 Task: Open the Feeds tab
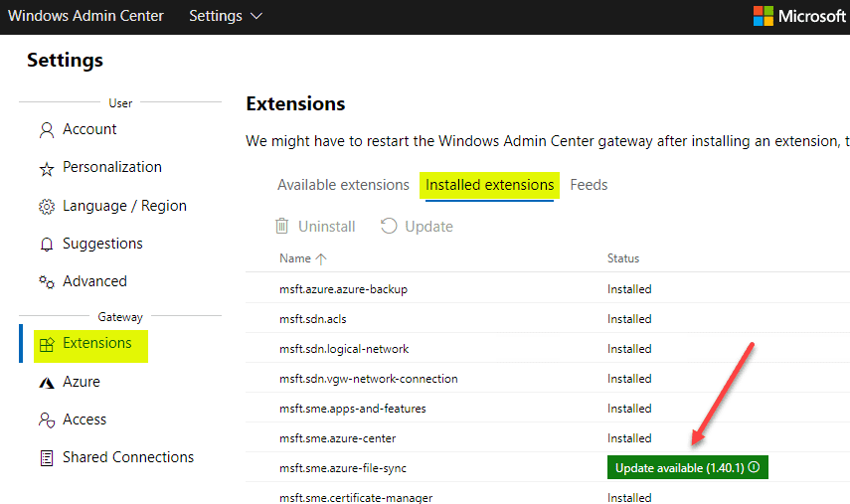589,185
